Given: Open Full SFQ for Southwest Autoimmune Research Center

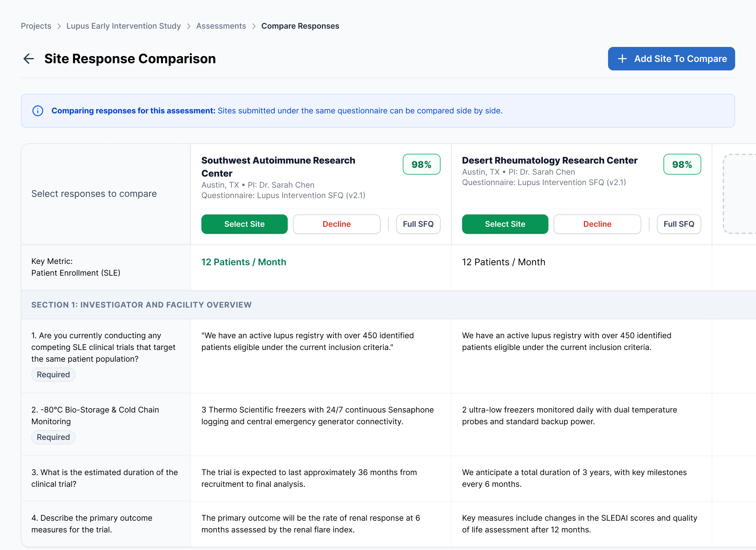Looking at the screenshot, I should click(418, 224).
